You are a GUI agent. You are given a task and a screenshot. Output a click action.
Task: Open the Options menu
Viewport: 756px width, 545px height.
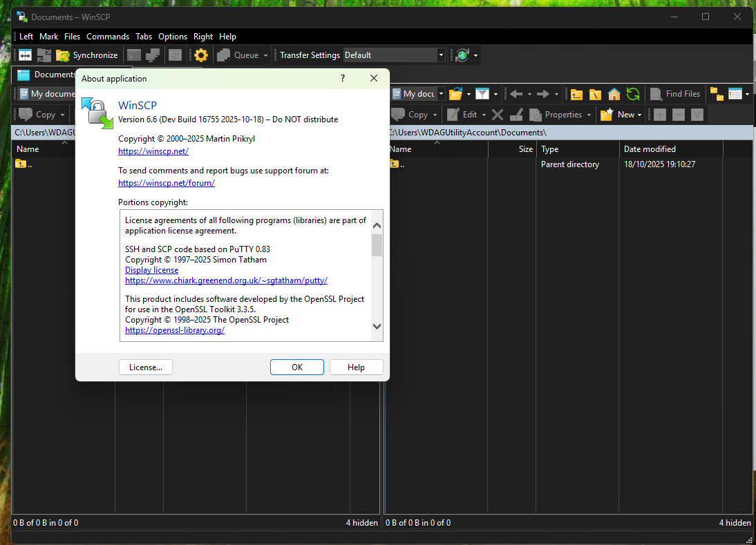(x=172, y=37)
